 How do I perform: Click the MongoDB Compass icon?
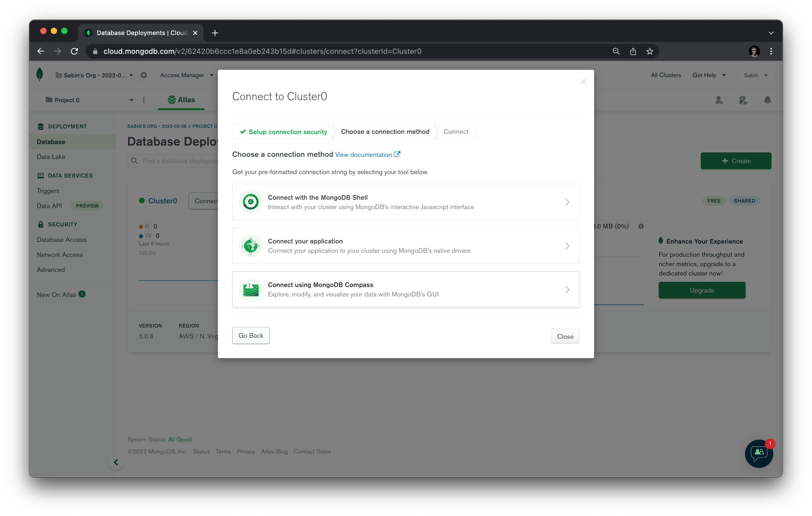(251, 290)
